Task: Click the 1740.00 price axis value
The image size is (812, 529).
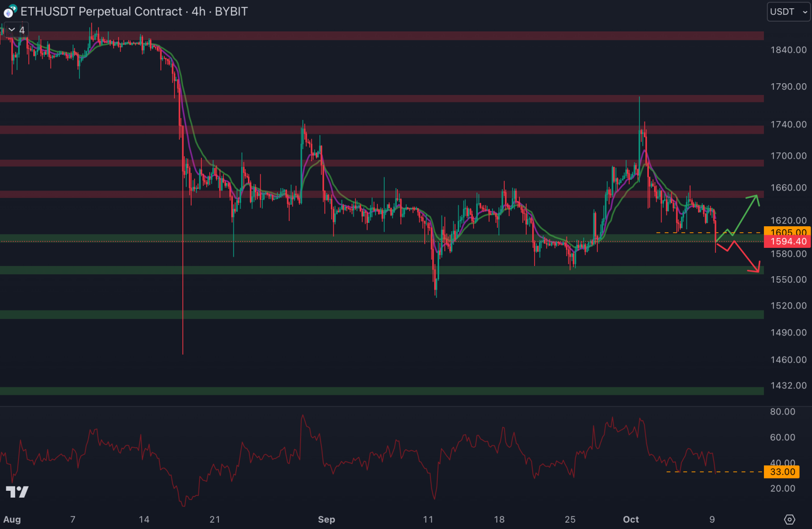Action: [788, 124]
